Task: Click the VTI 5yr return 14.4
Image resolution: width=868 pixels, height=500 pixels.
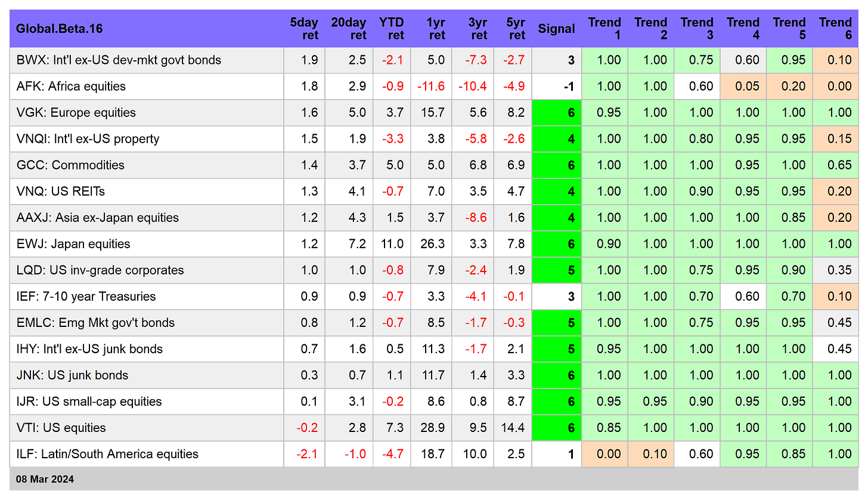Action: coord(513,428)
